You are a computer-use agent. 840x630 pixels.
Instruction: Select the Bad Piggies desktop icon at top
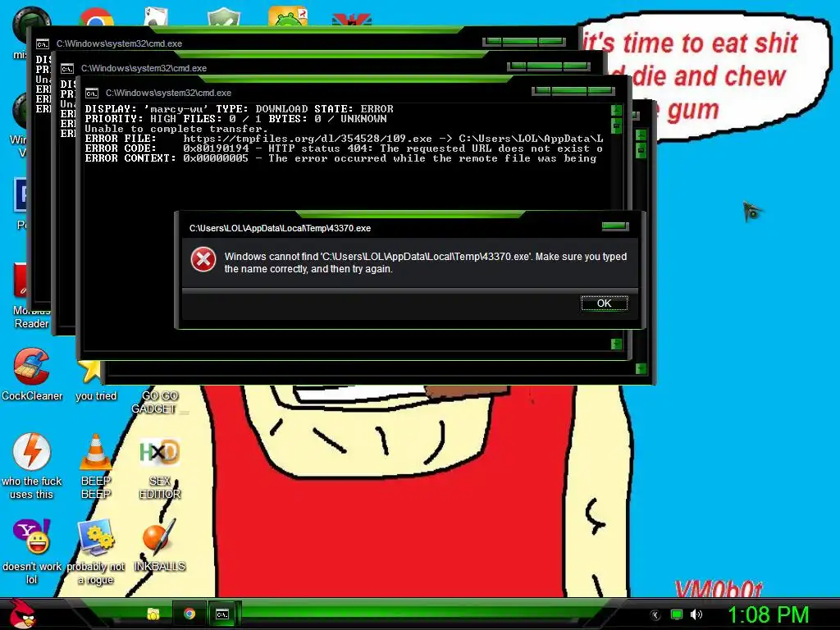pyautogui.click(x=288, y=16)
